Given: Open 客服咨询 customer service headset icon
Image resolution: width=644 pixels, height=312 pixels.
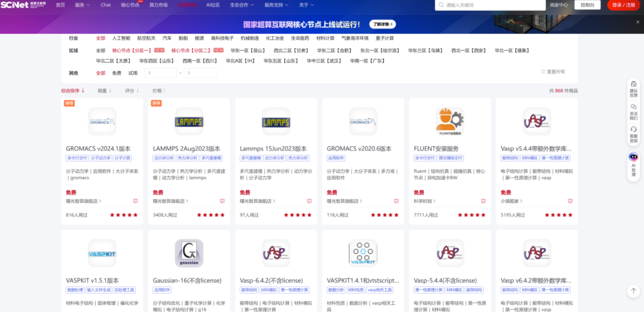Looking at the screenshot, I should tap(633, 134).
